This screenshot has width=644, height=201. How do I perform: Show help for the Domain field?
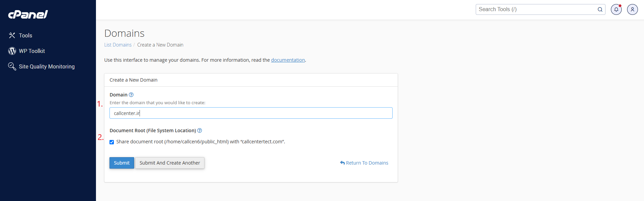131,95
